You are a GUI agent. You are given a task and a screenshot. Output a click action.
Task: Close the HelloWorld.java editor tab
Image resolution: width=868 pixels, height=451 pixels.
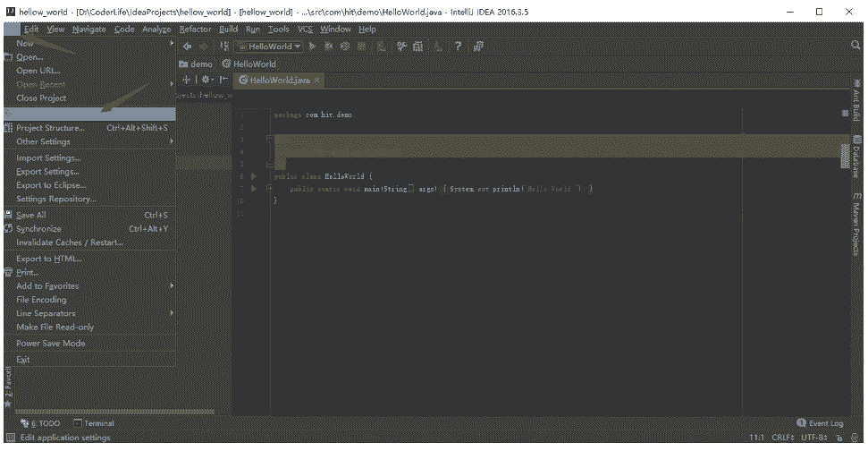click(x=316, y=80)
